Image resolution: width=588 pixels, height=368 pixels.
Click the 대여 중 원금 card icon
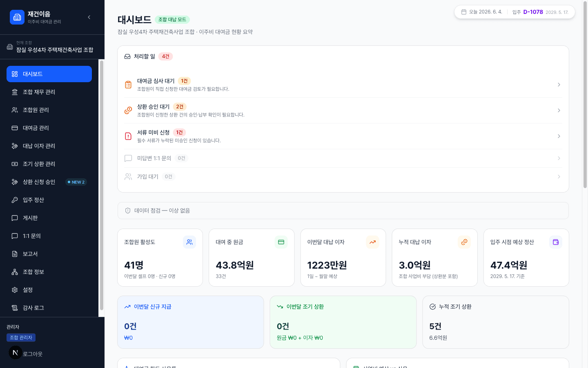(x=281, y=242)
